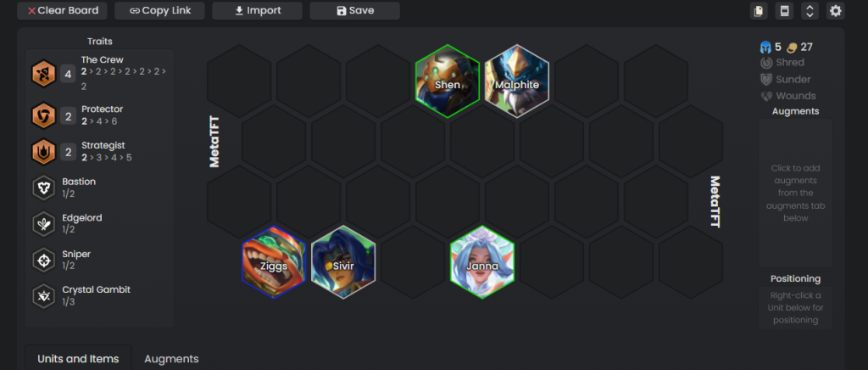Save the board with Save button
Image resolution: width=868 pixels, height=370 pixels.
(355, 10)
